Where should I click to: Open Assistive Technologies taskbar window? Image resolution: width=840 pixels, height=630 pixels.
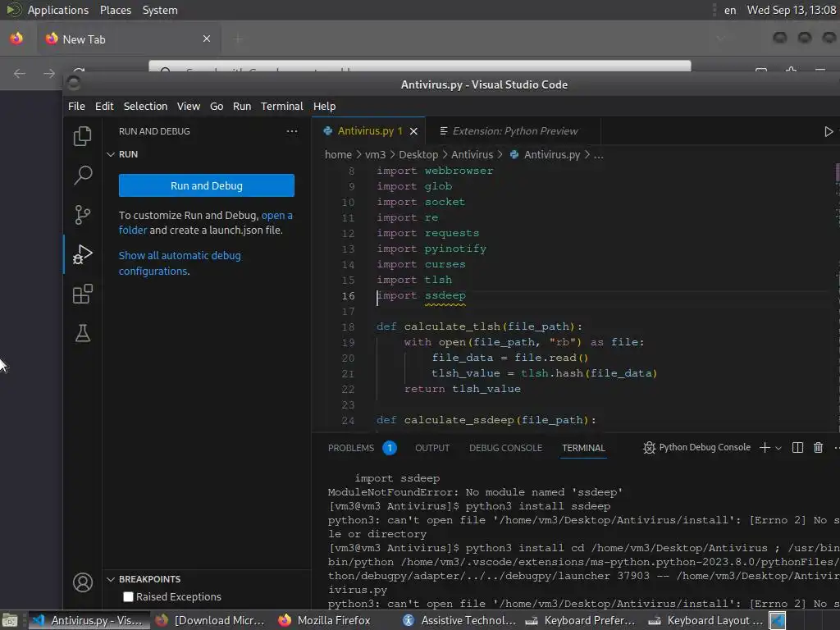[459, 620]
